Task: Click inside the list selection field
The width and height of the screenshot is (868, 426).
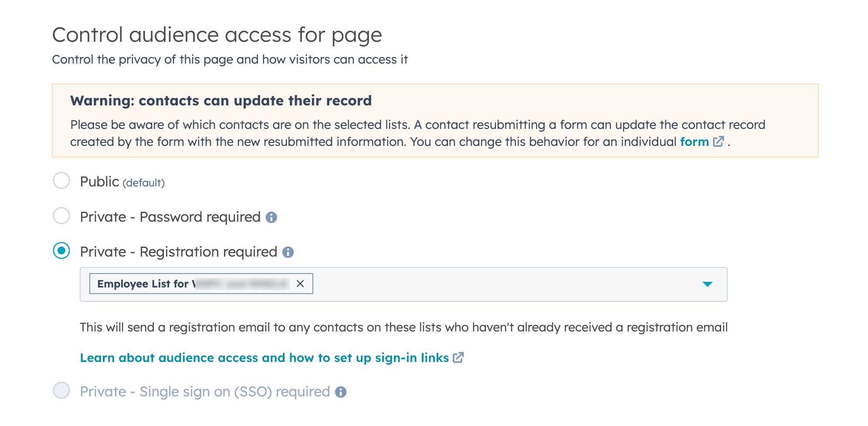Action: 501,284
